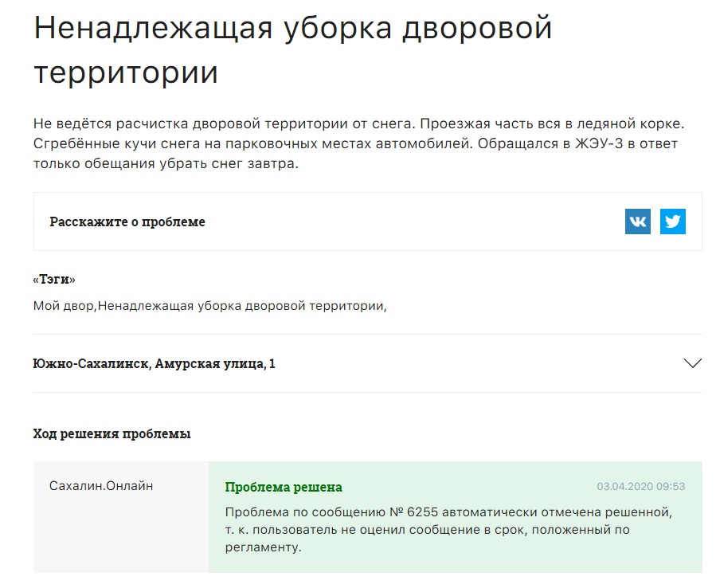Click the 'Расскажите о проблеме' label

click(127, 221)
